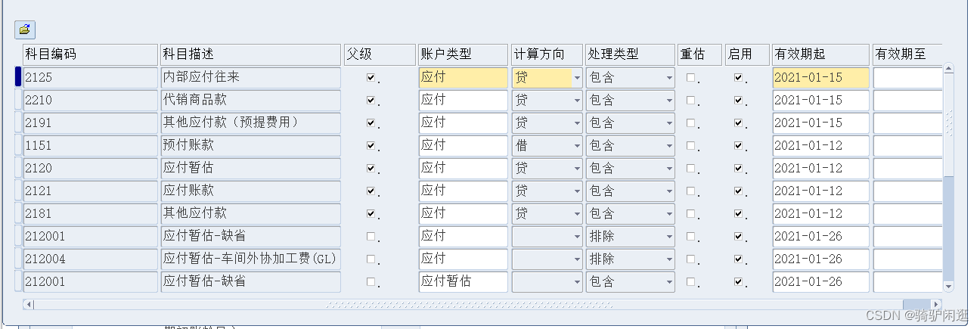
Task: Select description 应付暂估-车间外协加工费(GL)
Action: [x=251, y=259]
